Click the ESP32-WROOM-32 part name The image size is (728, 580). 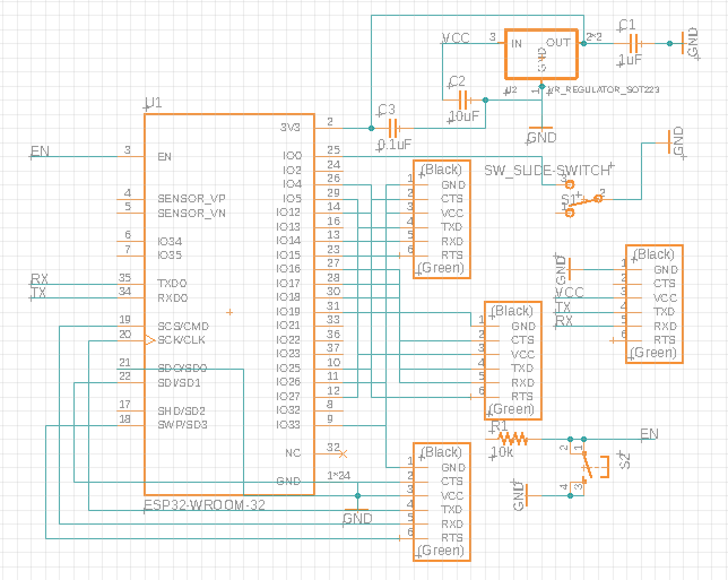click(205, 505)
